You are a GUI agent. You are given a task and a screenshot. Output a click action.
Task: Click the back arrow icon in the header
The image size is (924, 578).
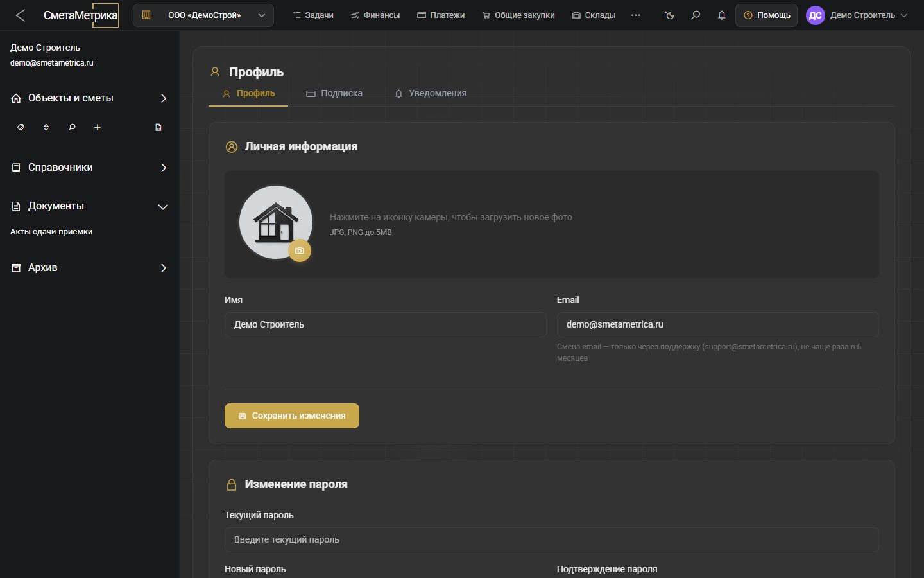pyautogui.click(x=21, y=15)
